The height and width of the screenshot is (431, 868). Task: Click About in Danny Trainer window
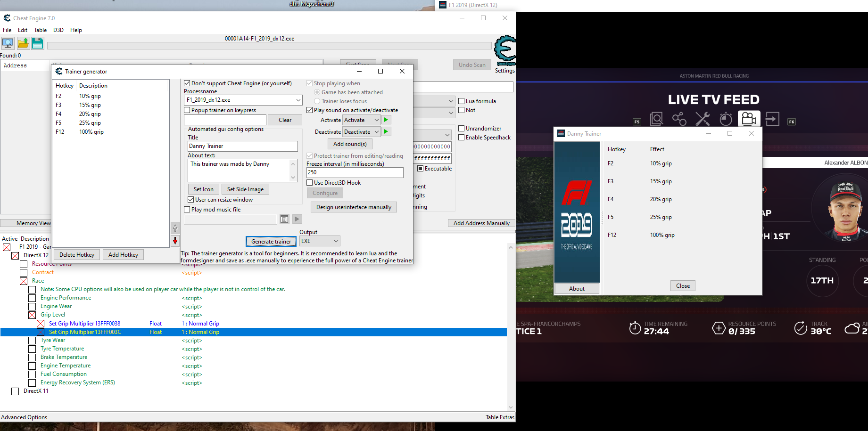[x=577, y=289]
